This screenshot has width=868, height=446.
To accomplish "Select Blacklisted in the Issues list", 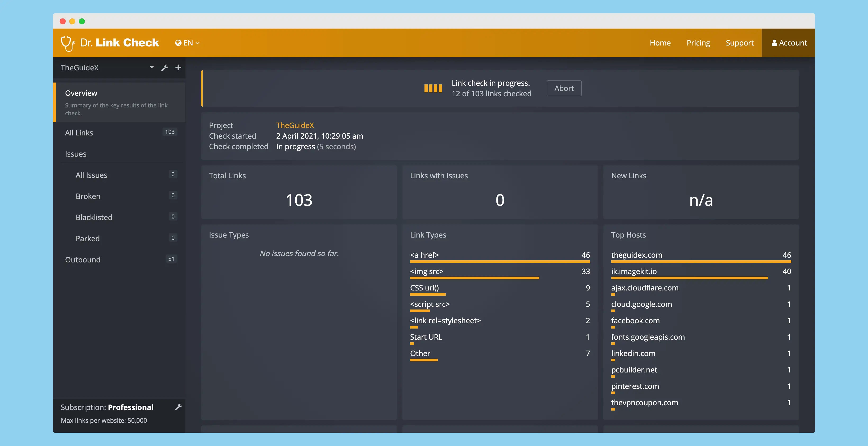I will 94,217.
